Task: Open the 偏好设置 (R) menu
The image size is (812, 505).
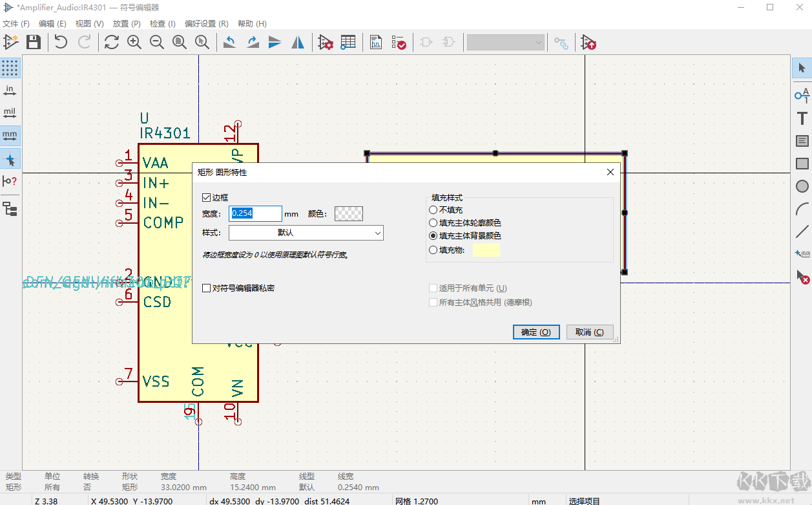Action: coord(206,24)
